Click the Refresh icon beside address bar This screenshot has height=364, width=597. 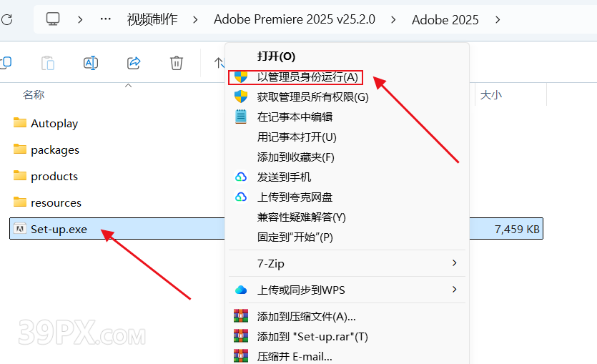tap(6, 19)
